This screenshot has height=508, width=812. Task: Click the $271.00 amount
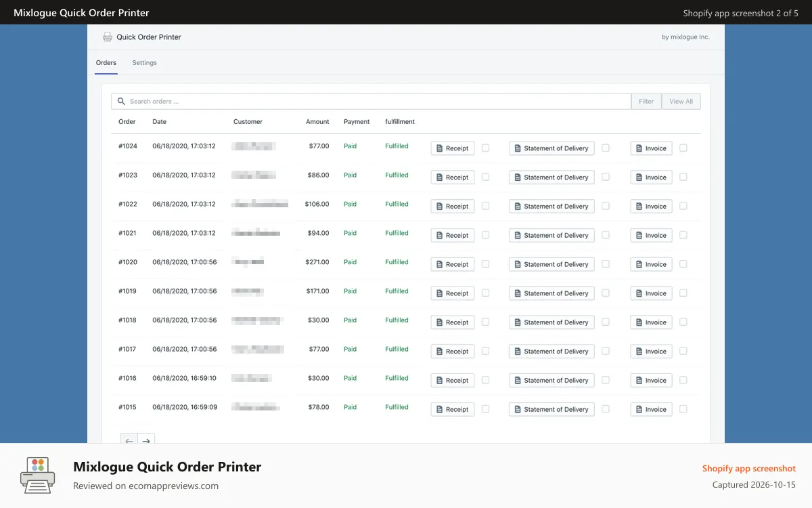(317, 262)
